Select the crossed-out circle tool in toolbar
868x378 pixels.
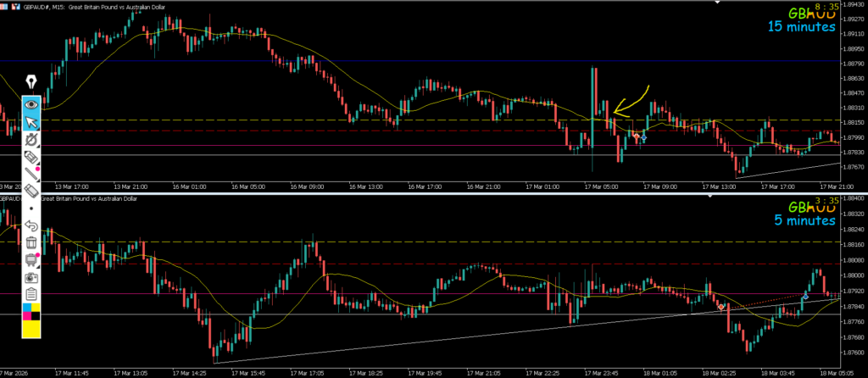click(31, 139)
